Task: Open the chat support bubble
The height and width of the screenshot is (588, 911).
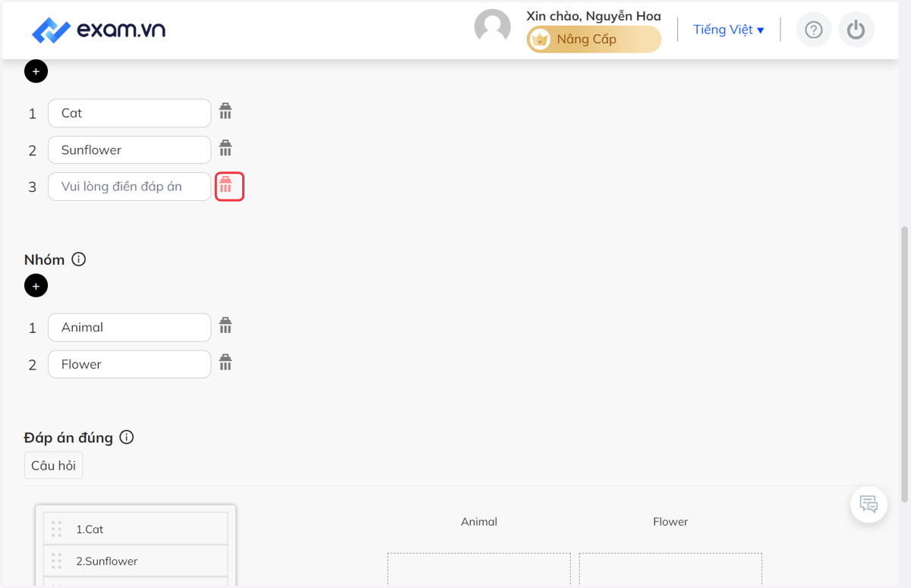Action: (868, 504)
